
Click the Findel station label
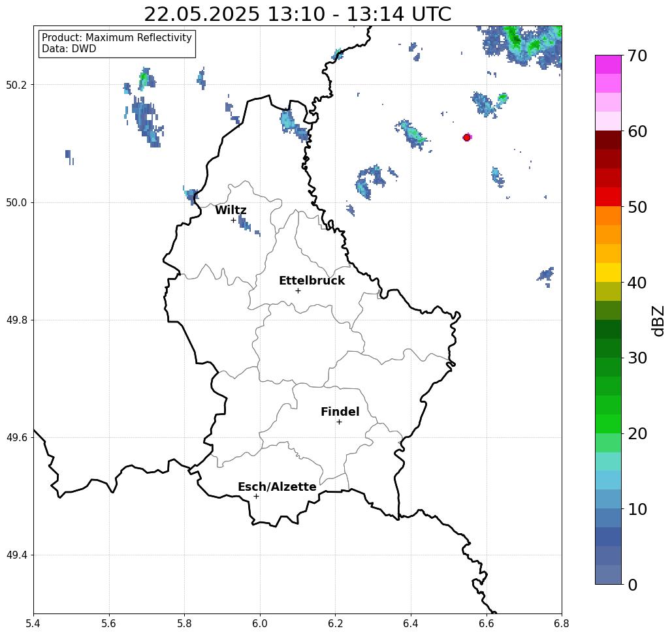[x=340, y=412]
